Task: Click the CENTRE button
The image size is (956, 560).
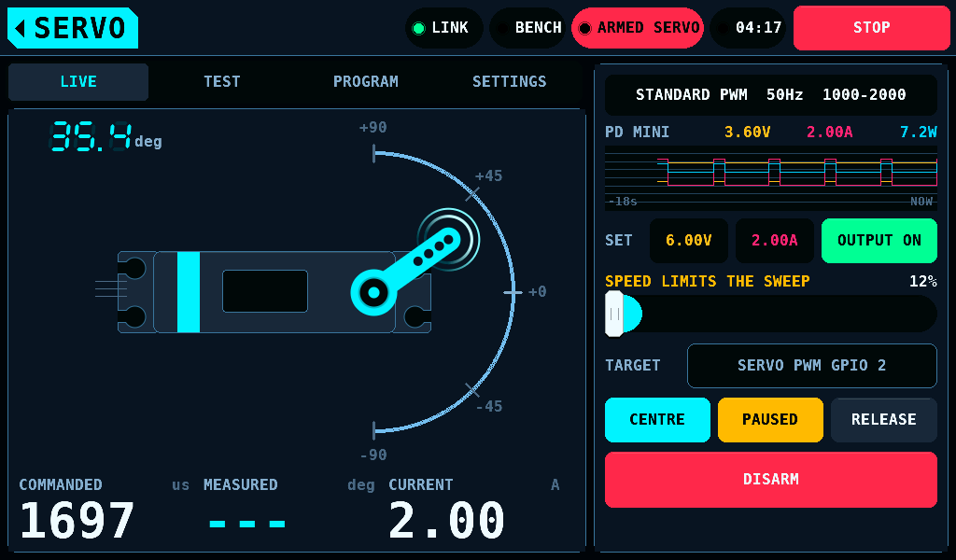Action: (x=657, y=420)
